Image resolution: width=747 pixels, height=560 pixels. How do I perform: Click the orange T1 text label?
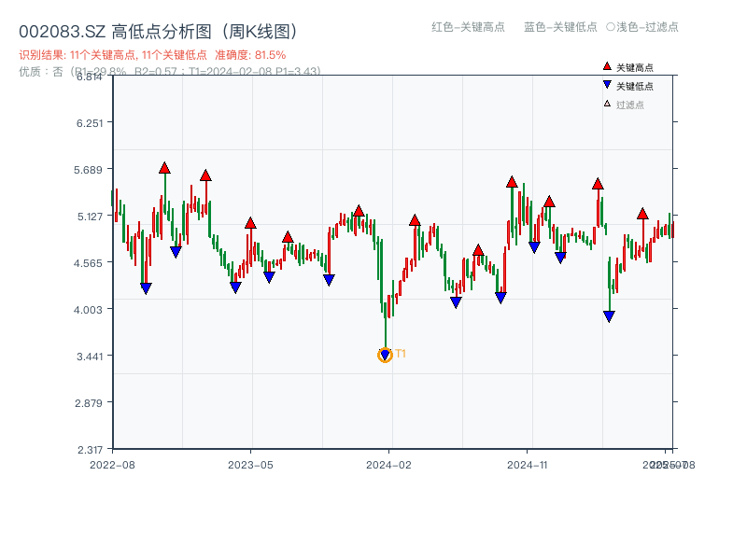[401, 354]
